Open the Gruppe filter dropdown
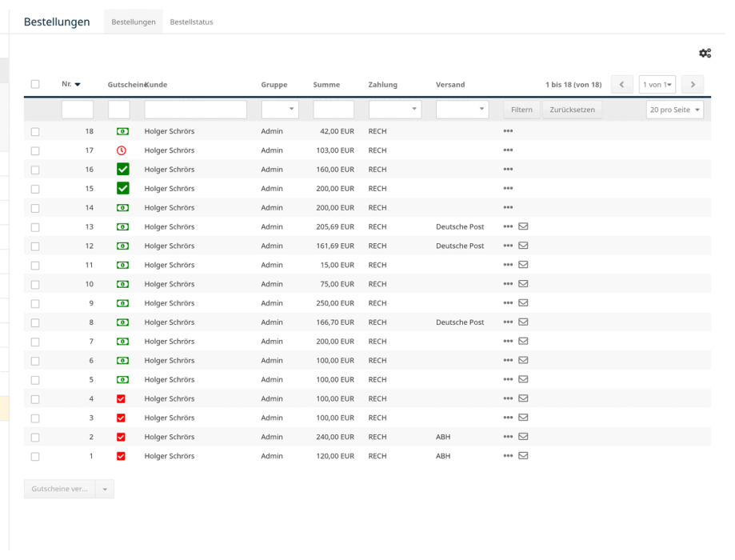Viewport: 735px width, 560px height. [x=280, y=110]
